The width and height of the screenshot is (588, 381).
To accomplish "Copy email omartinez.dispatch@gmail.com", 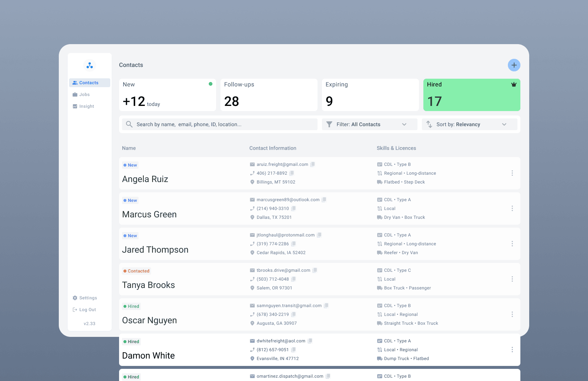I will coord(328,376).
